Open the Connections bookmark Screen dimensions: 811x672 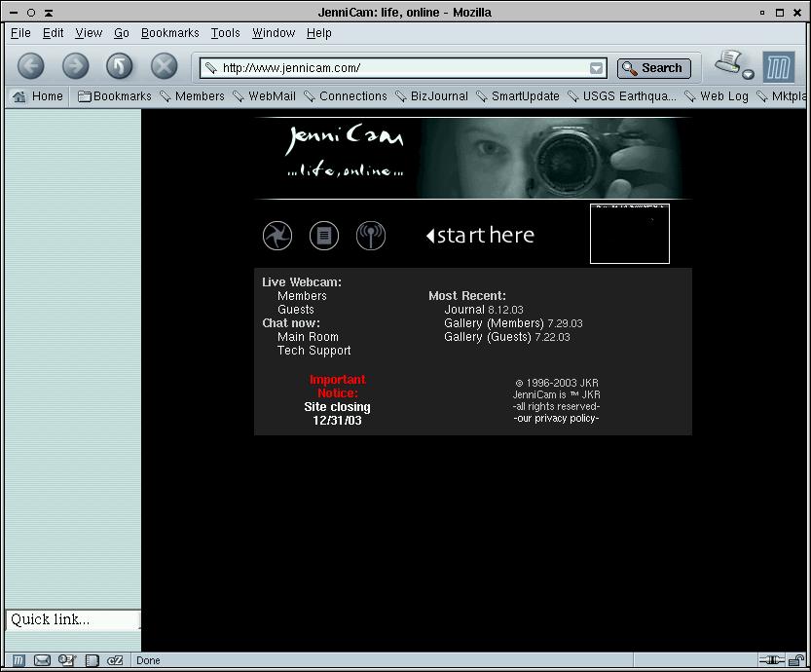tap(346, 96)
